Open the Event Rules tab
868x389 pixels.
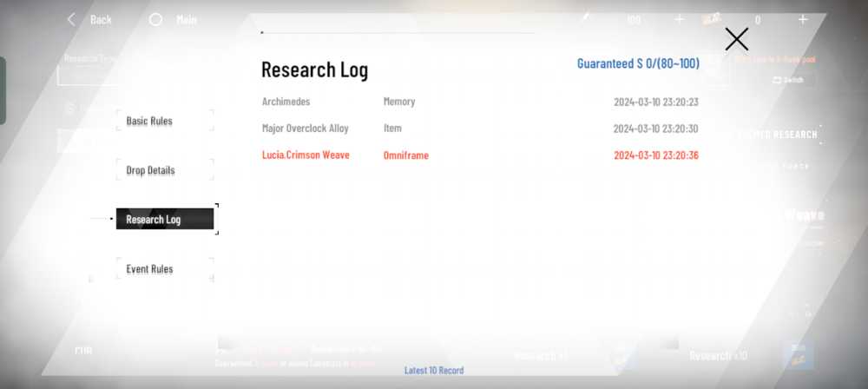click(x=164, y=269)
